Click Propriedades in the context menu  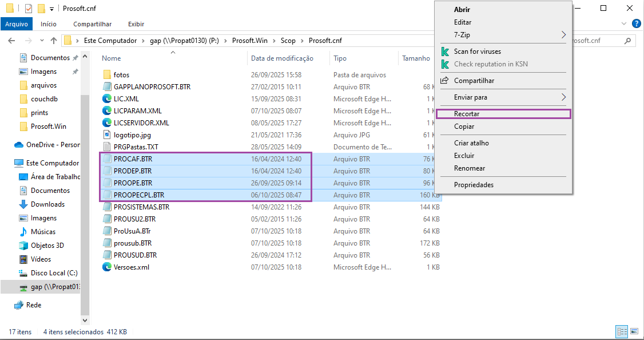click(474, 185)
